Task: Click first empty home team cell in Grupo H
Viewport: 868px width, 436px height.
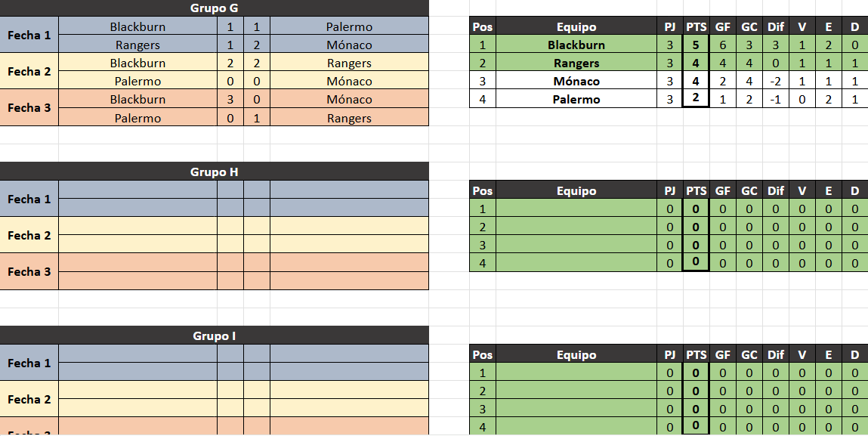Action: point(137,190)
